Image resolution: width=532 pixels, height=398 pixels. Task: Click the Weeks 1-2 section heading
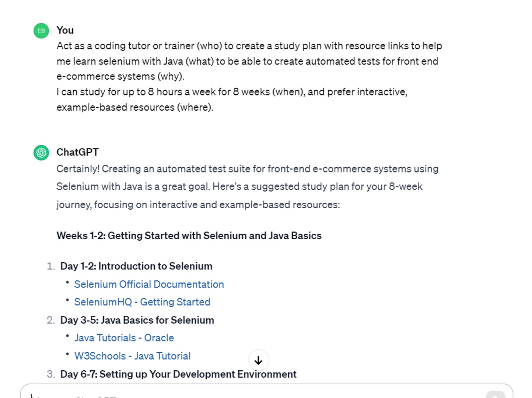coord(189,235)
